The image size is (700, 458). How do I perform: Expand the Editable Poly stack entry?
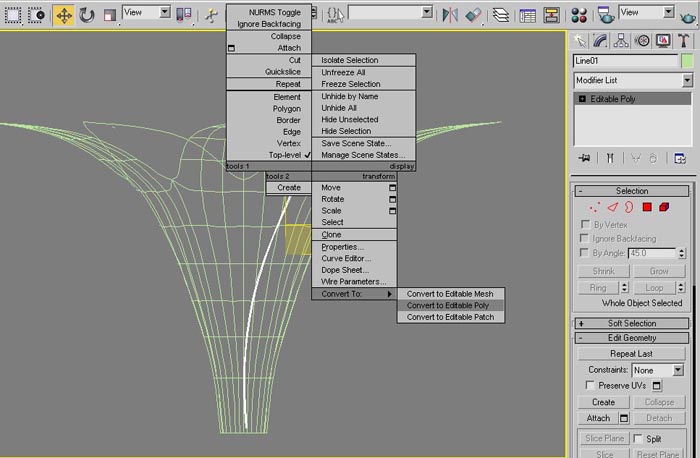click(x=582, y=99)
